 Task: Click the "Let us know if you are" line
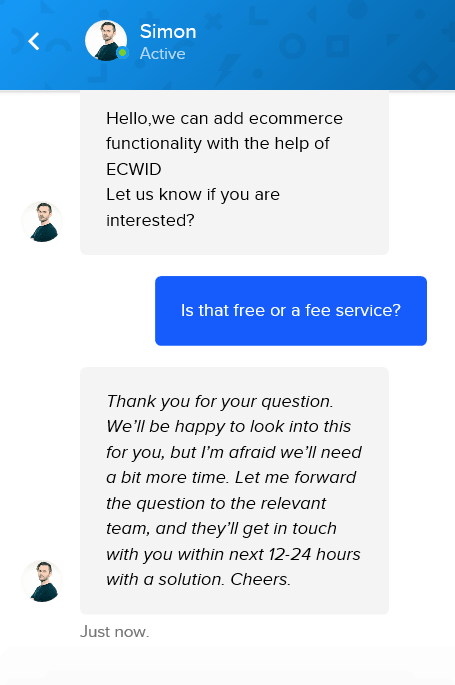pos(193,195)
